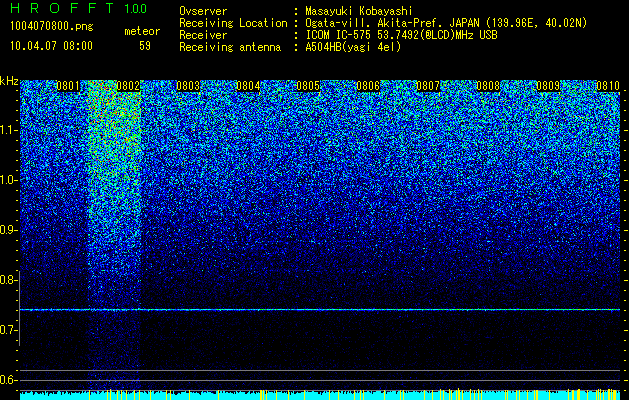629x400 pixels.
Task: Click the 0808 time marker
Action: point(488,86)
